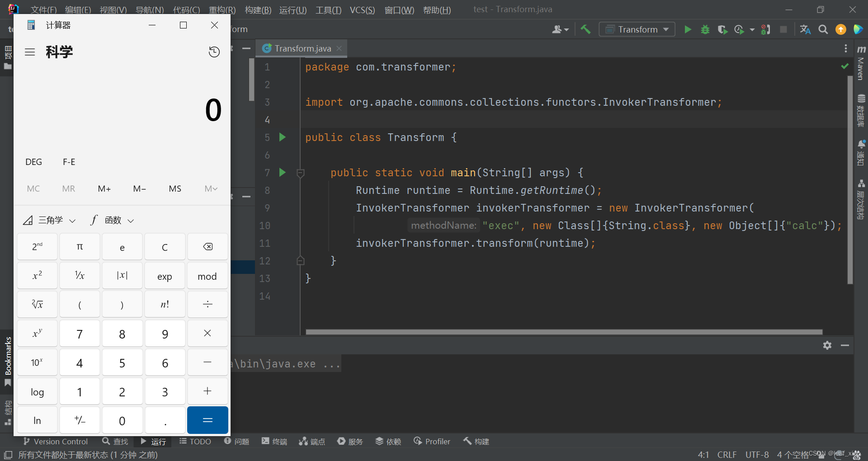
Task: Toggle 2nd function key in calculator
Action: click(x=38, y=247)
